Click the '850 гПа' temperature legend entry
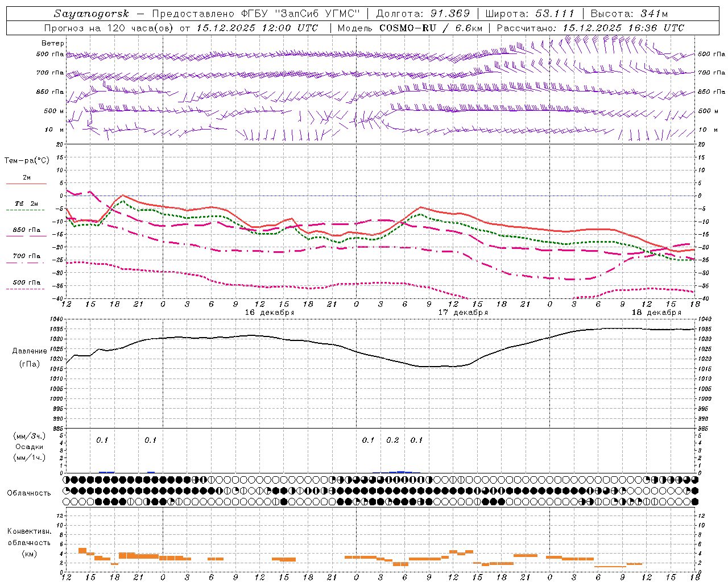Viewport: 728px width, 582px height. 27,230
